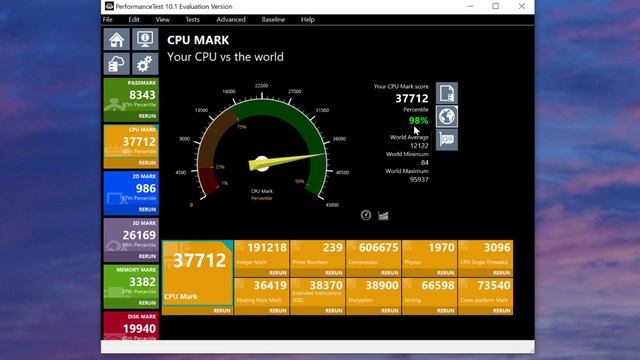This screenshot has height=360, width=640.
Task: Click the CPU MARK heading
Action: [x=198, y=40]
